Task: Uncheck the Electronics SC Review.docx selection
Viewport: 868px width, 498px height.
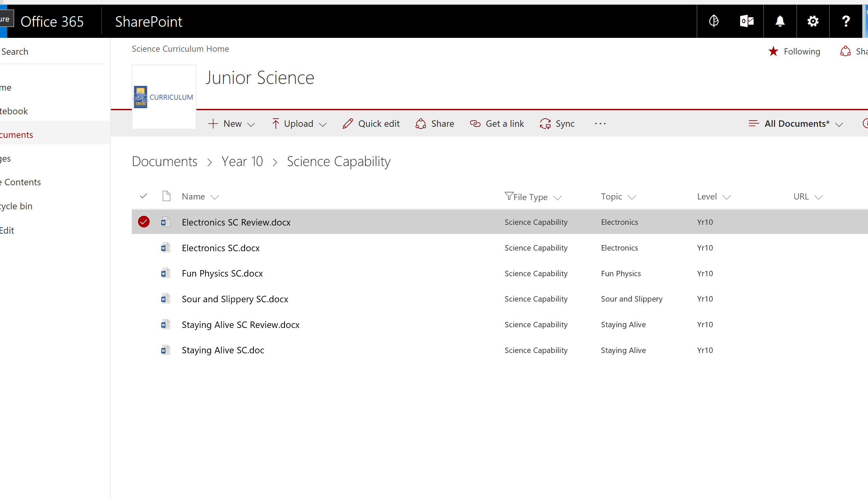Action: 144,222
